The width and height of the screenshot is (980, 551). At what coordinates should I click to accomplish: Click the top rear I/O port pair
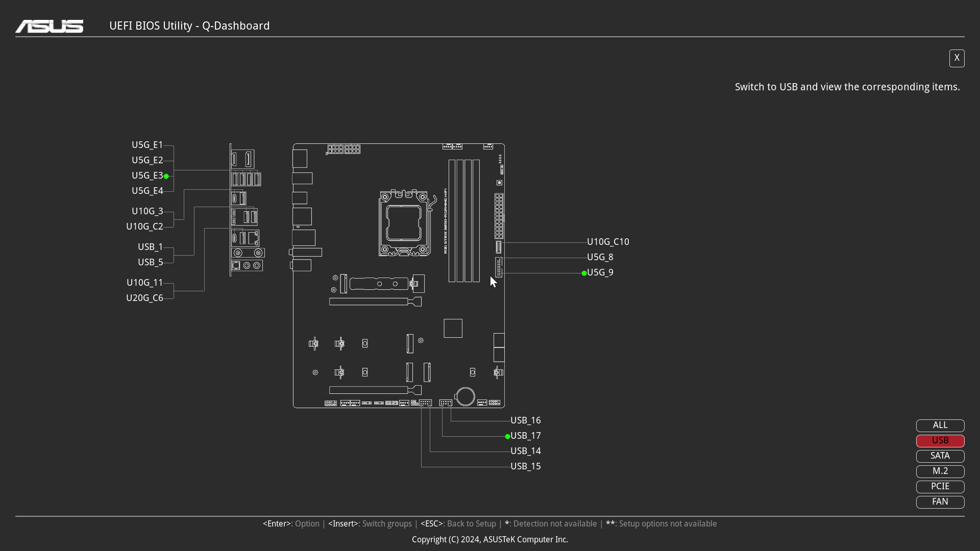coord(242,159)
